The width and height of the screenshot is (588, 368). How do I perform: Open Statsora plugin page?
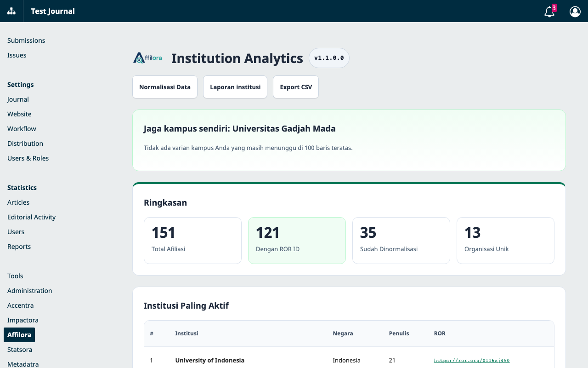point(20,350)
